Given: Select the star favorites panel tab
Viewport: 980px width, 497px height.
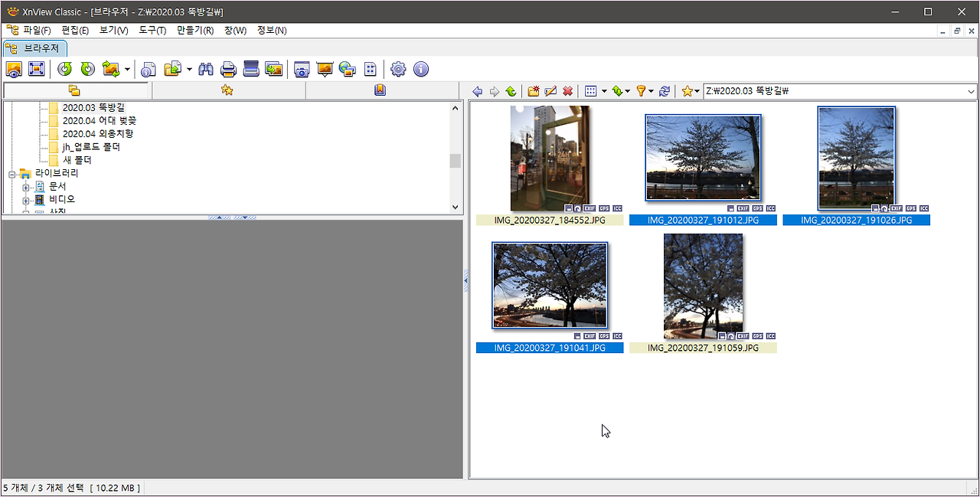Looking at the screenshot, I should 227,90.
